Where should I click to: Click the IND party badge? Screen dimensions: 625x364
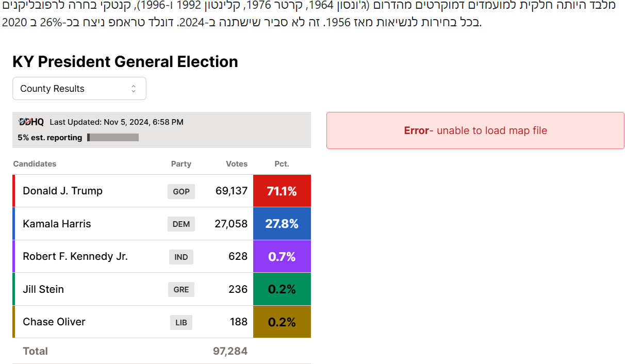pos(181,257)
